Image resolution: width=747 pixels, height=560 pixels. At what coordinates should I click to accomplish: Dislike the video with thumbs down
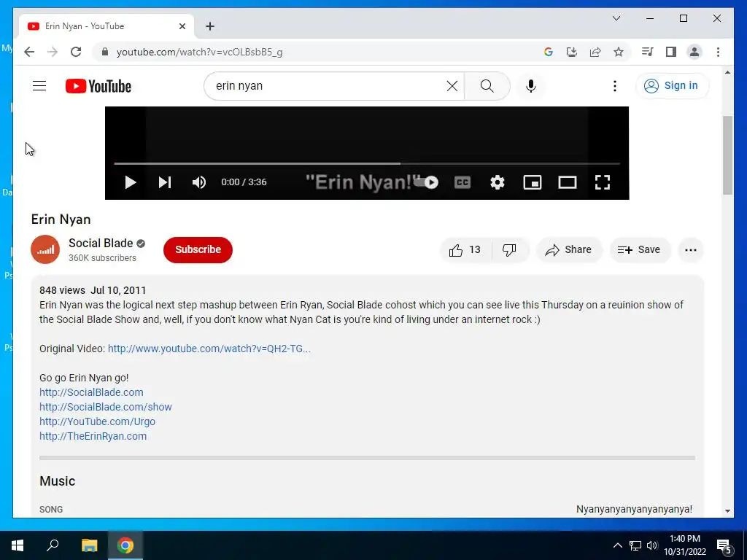509,249
